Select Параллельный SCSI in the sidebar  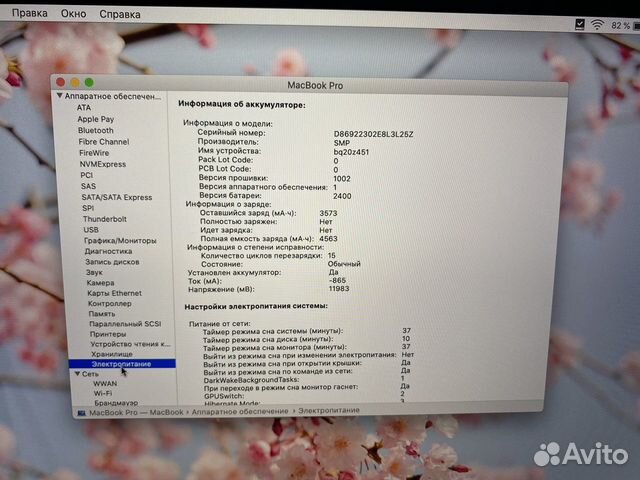125,324
